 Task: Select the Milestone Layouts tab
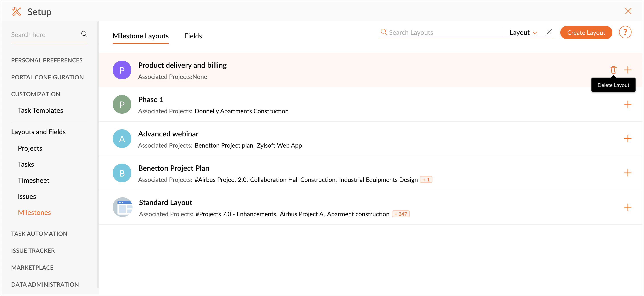tap(141, 36)
